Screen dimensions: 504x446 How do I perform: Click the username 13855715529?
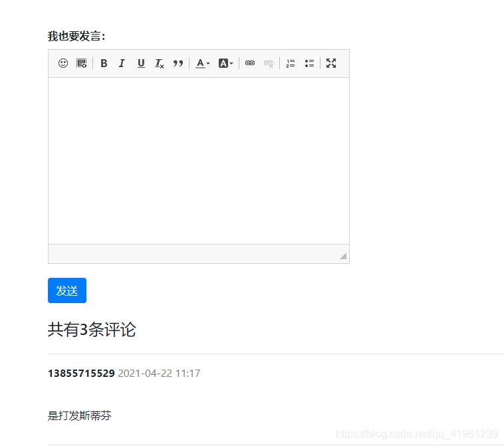pyautogui.click(x=81, y=374)
